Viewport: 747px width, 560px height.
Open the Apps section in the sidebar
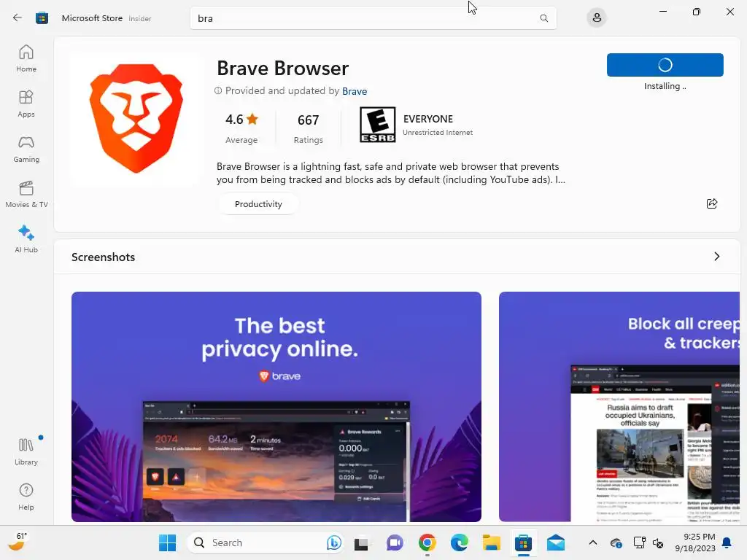[26, 104]
